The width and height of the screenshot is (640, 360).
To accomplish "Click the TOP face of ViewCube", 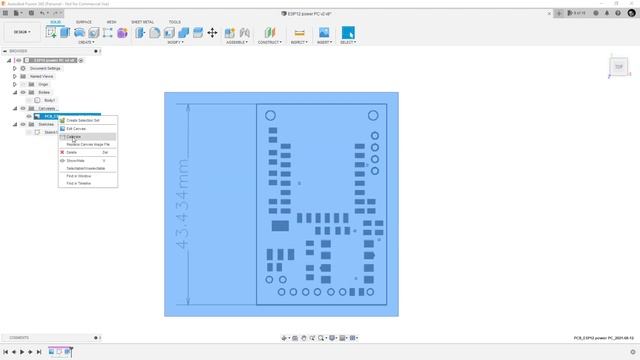I will point(619,67).
